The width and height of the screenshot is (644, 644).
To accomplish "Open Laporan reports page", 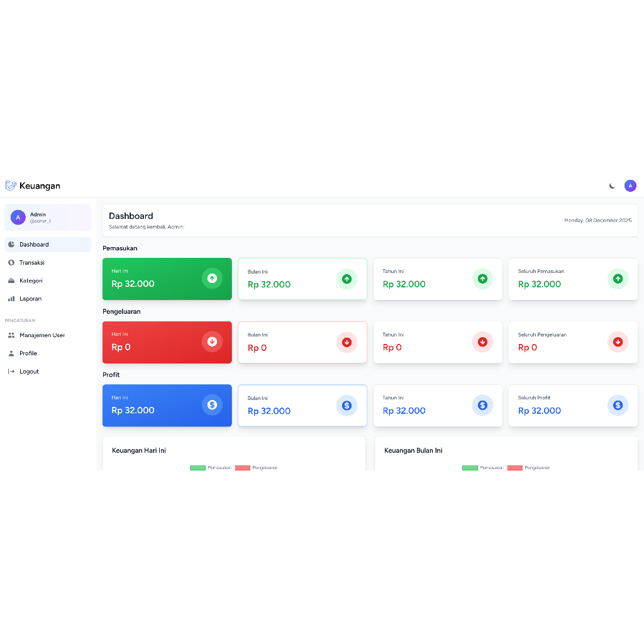I will pos(48,299).
